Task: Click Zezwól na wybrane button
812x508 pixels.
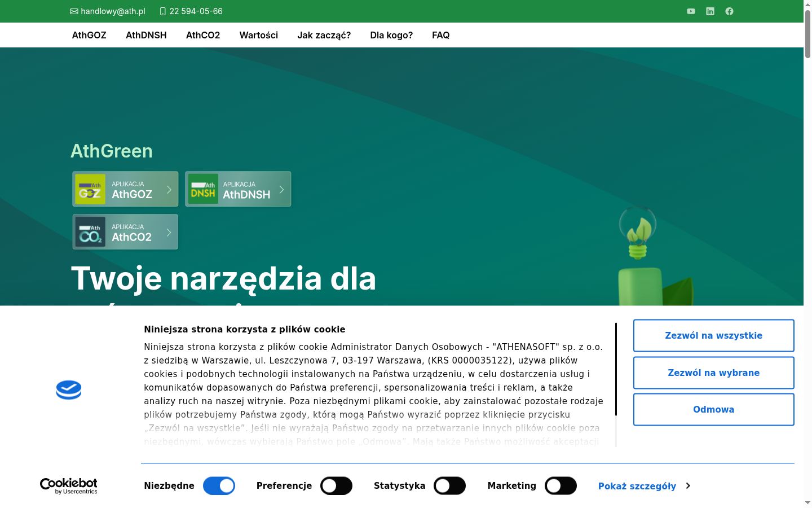Action: [x=714, y=373]
